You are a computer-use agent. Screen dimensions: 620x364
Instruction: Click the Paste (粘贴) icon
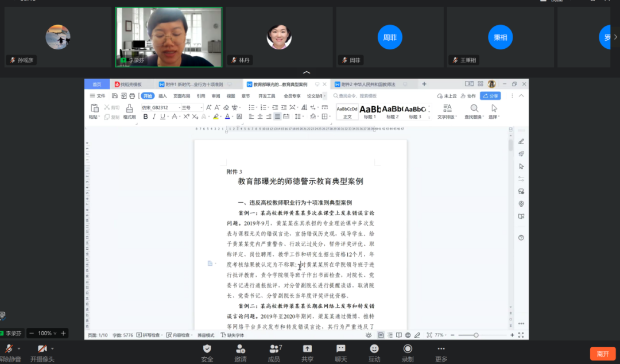click(x=95, y=108)
